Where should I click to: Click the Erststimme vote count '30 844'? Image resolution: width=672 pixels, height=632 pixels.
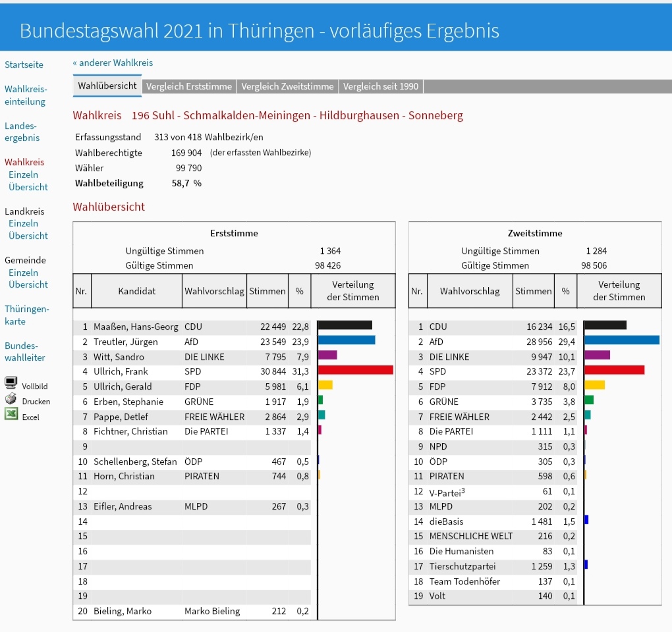tap(273, 372)
